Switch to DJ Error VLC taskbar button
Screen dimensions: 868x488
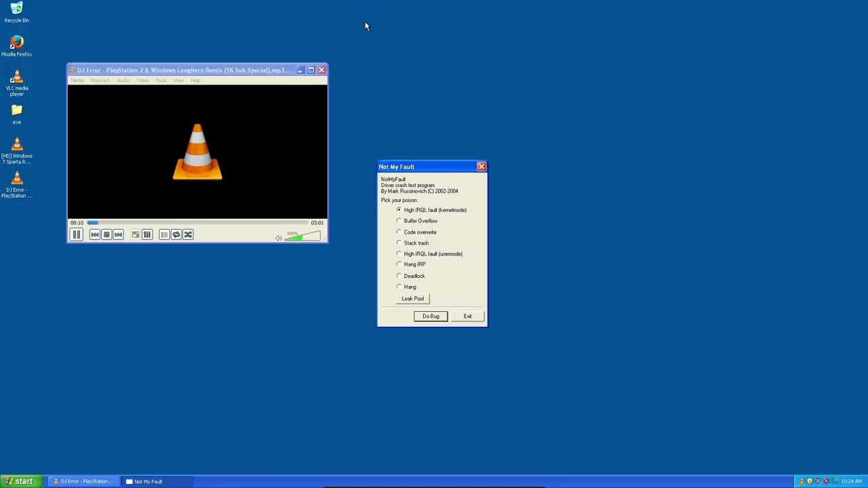click(x=83, y=481)
